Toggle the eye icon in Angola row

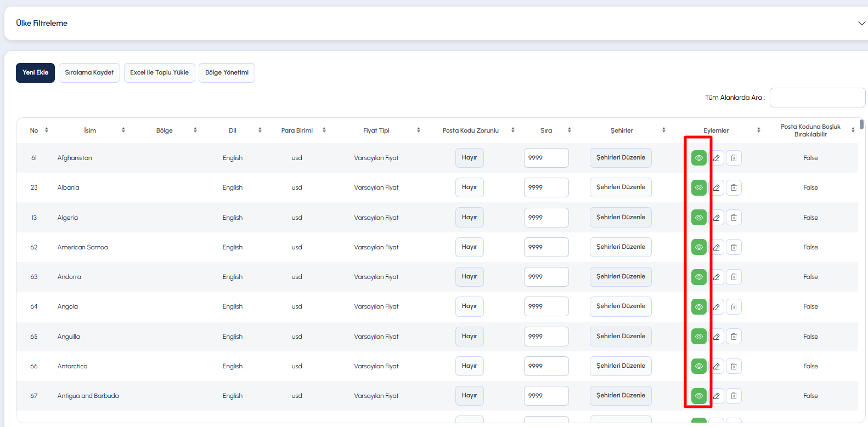(x=698, y=306)
